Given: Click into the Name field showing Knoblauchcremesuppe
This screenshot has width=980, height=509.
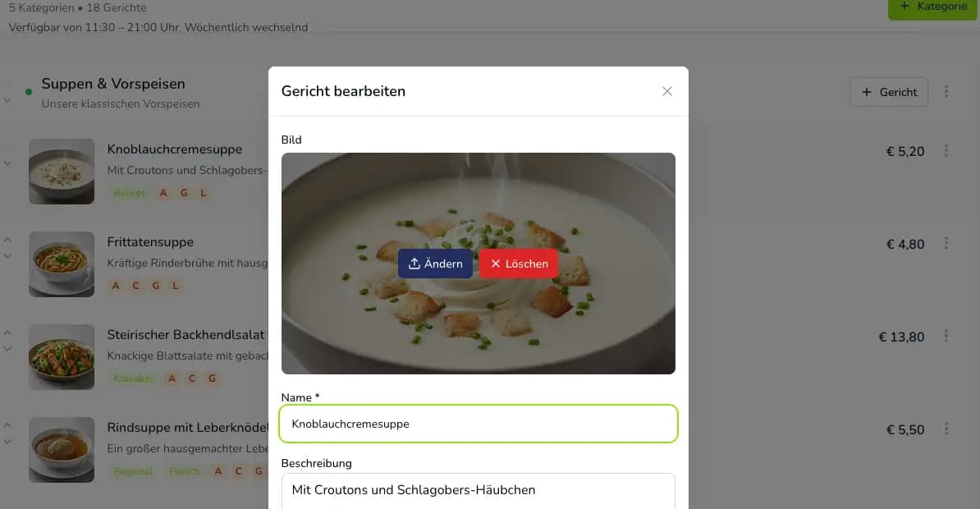Looking at the screenshot, I should point(479,424).
